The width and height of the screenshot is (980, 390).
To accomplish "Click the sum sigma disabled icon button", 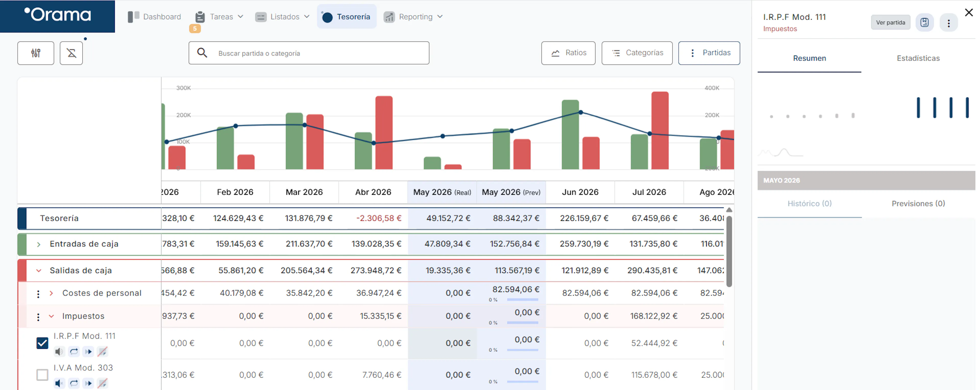I will [x=71, y=53].
